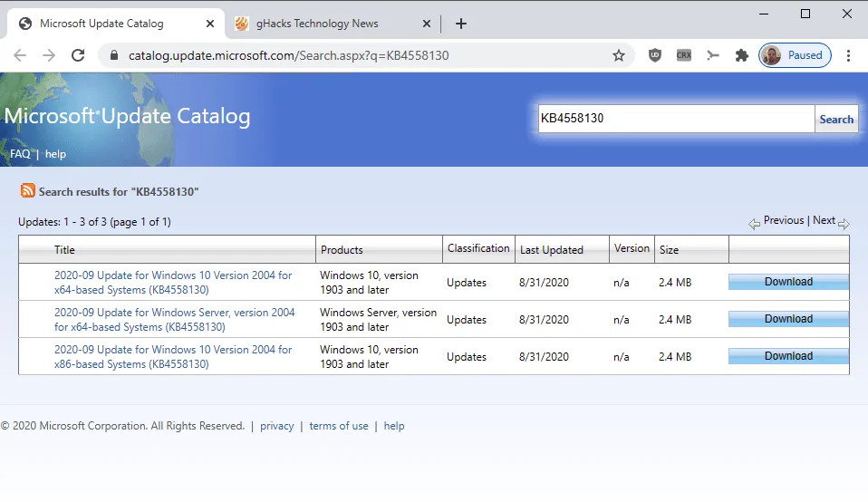Screen dimensions: 868x502
Task: Open Chrome's three-dot menu
Action: click(x=849, y=55)
